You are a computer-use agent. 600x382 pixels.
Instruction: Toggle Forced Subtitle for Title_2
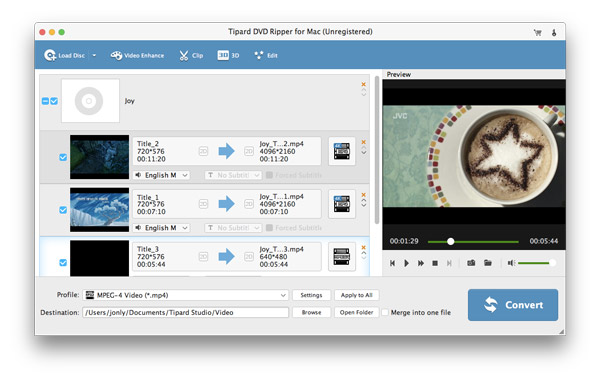pos(269,175)
